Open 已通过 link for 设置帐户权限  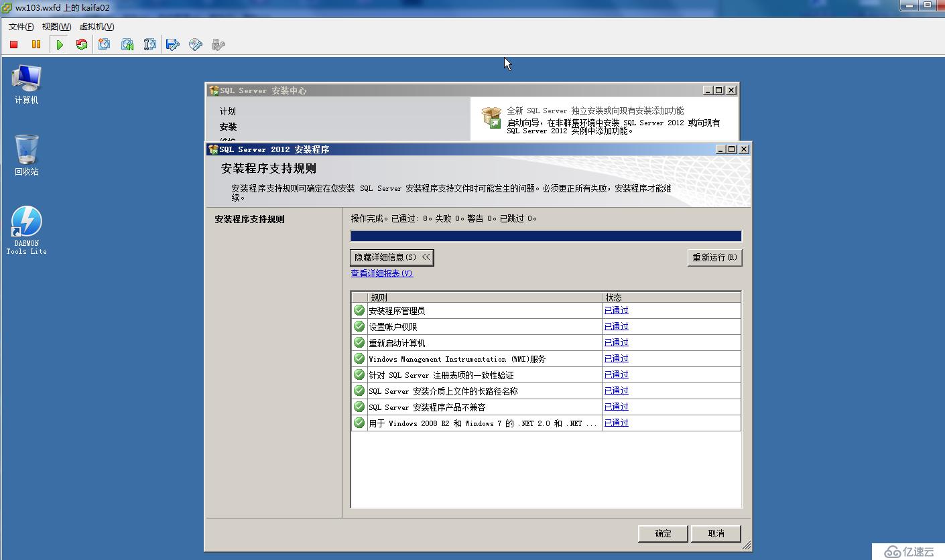(x=617, y=326)
